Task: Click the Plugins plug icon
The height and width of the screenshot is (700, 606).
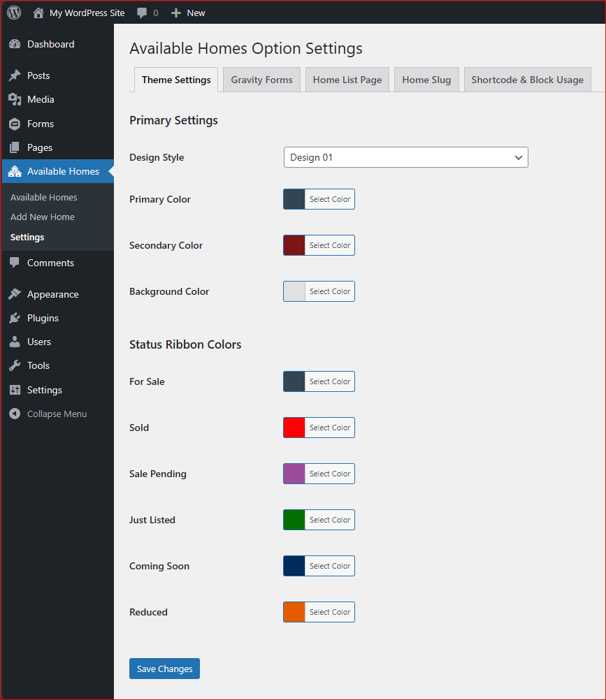Action: pyautogui.click(x=15, y=318)
